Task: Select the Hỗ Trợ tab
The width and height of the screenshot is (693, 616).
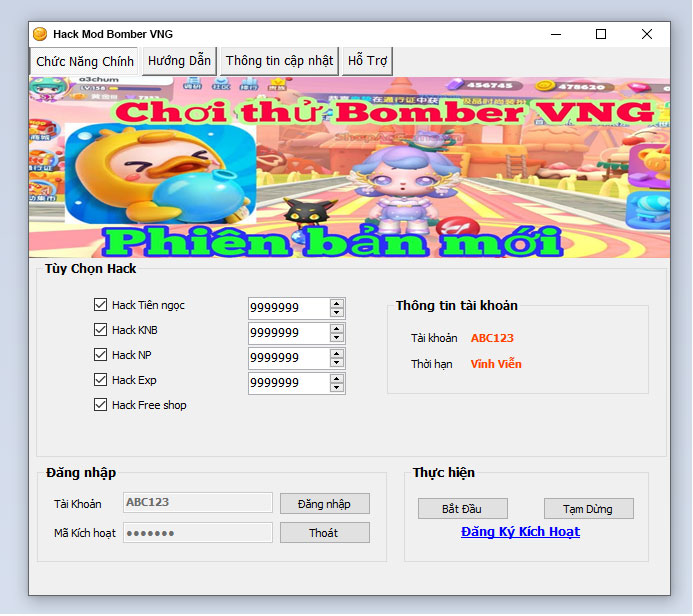Action: pyautogui.click(x=367, y=61)
